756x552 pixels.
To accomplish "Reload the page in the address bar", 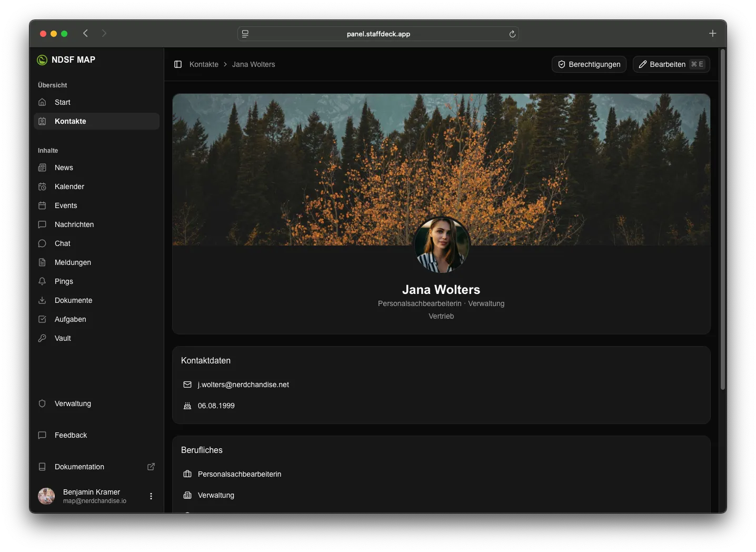I will [x=512, y=34].
